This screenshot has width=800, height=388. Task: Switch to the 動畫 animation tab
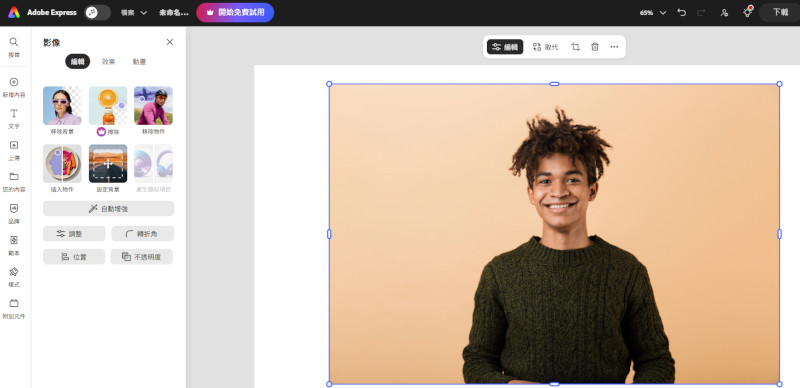tap(139, 61)
